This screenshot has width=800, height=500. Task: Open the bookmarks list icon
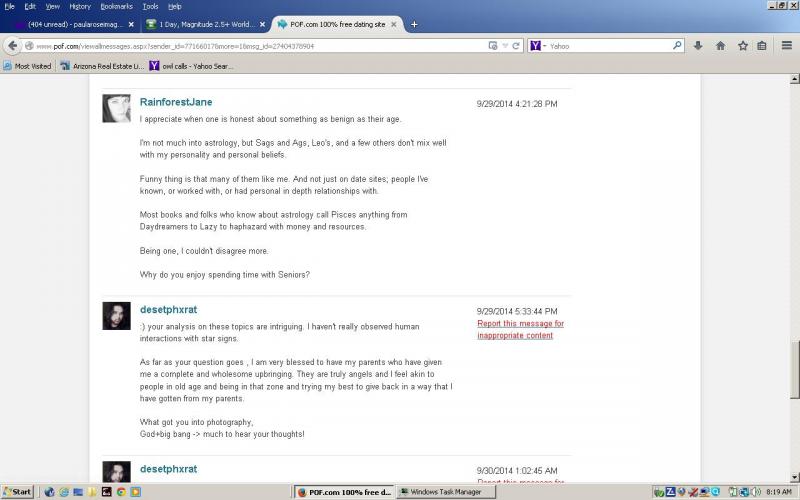pos(762,45)
